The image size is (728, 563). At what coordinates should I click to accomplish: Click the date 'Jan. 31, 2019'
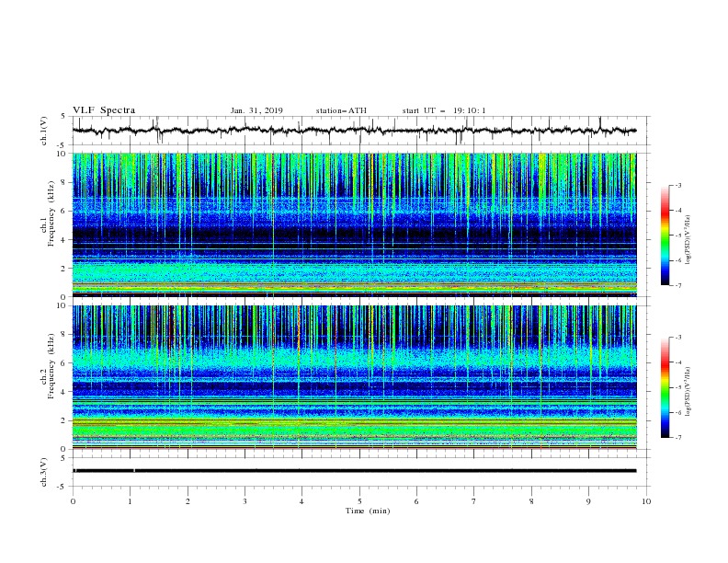click(256, 110)
